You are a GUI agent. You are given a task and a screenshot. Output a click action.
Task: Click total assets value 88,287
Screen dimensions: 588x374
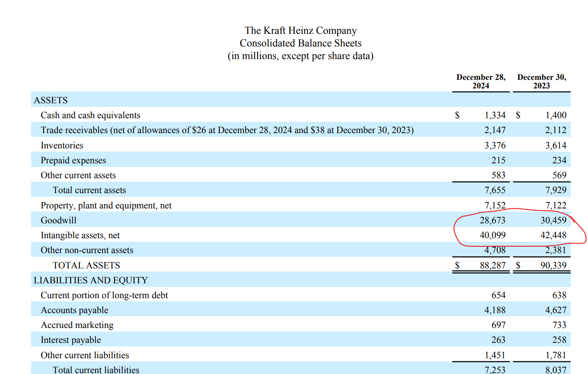[493, 265]
